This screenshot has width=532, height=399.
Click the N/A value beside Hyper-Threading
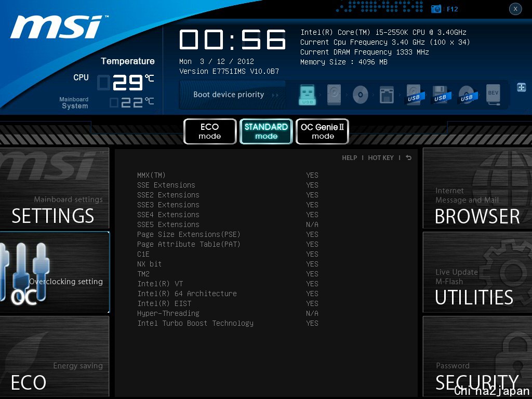[312, 313]
